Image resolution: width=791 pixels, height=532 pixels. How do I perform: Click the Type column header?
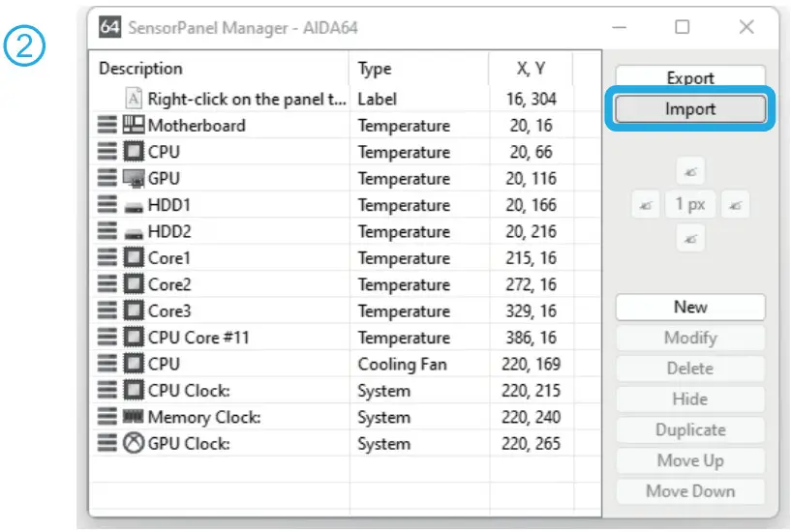[x=418, y=69]
